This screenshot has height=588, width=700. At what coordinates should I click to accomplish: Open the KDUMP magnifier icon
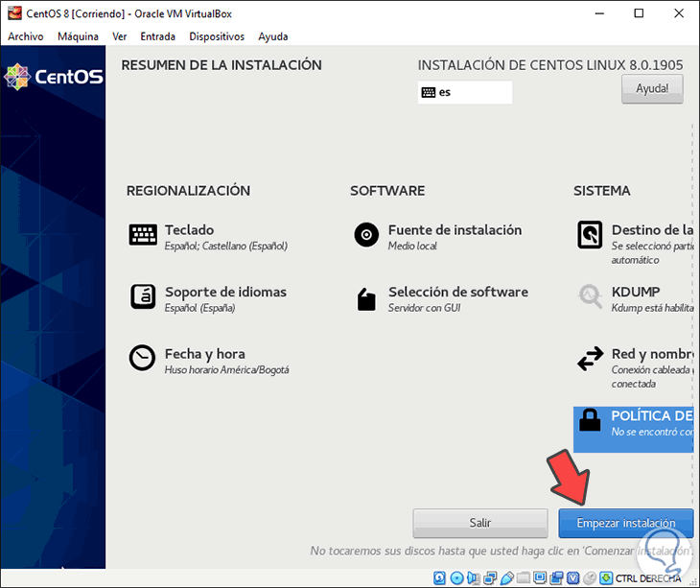coord(590,296)
